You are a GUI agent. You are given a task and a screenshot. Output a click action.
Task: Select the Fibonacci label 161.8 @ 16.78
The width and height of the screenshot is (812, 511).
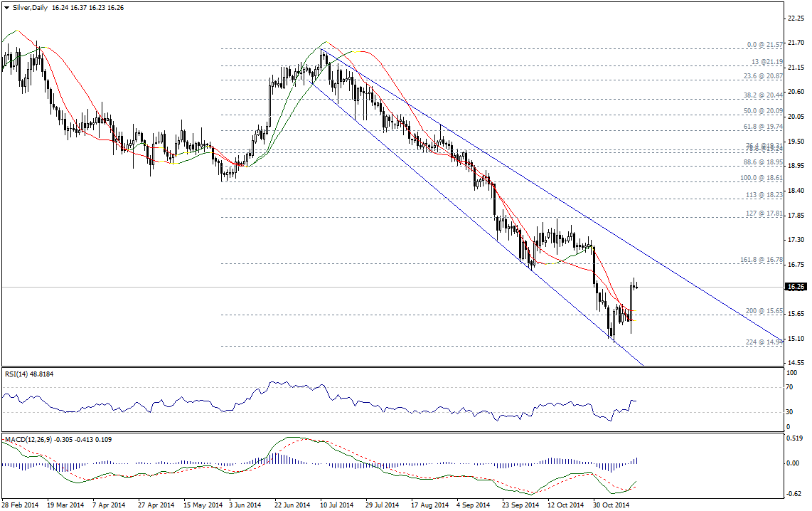762,260
